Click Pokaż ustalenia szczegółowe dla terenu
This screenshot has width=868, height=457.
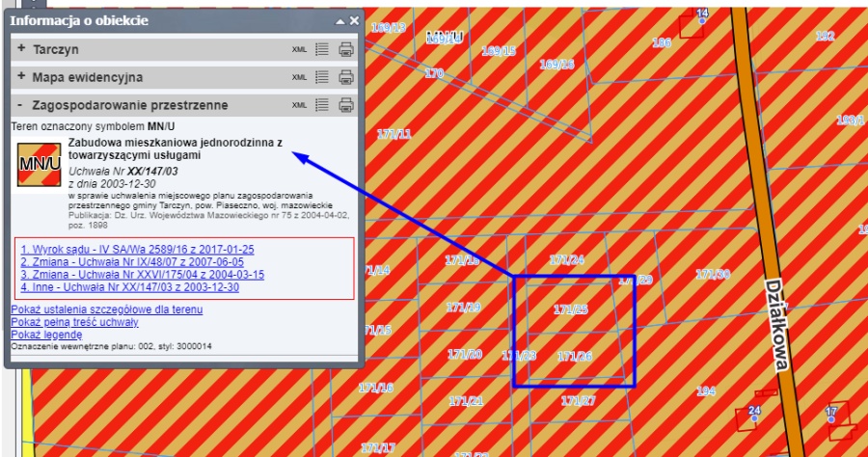(x=106, y=309)
